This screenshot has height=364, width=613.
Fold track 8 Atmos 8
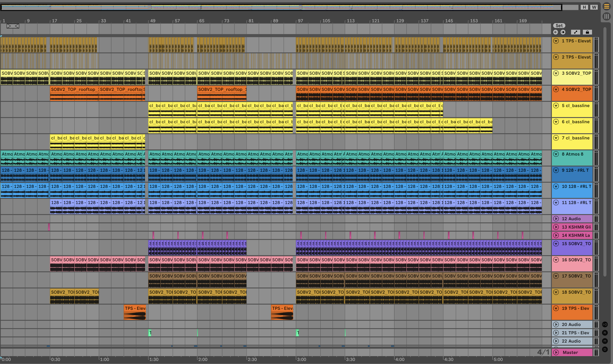click(x=556, y=154)
